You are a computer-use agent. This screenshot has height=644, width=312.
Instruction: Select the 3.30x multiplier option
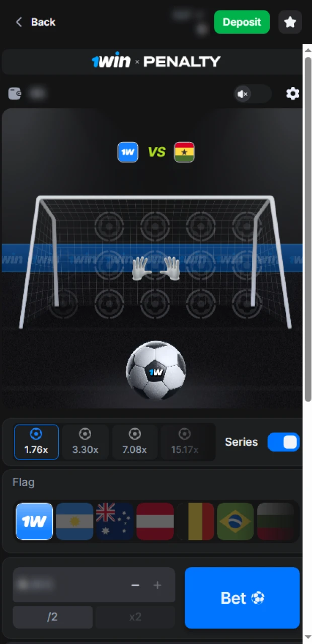(86, 442)
